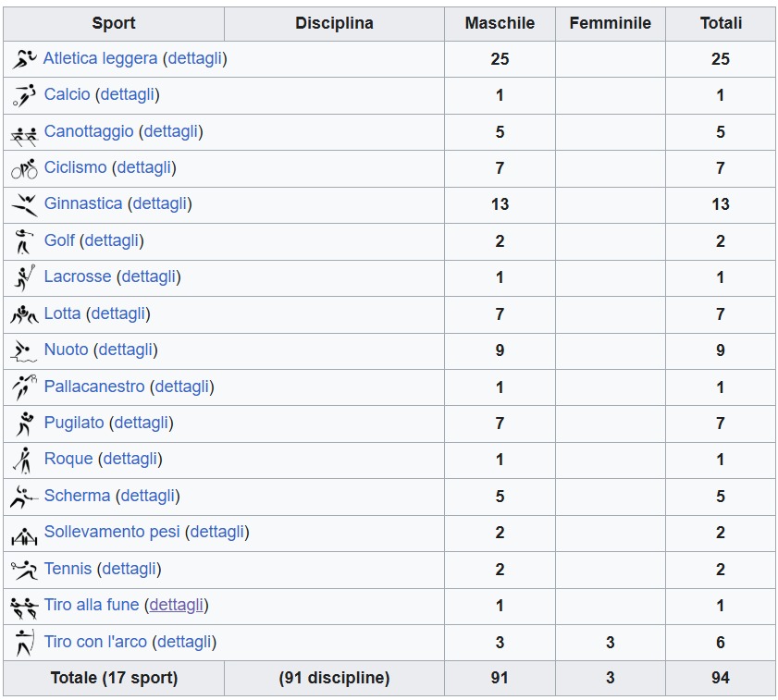Click the basketball (Pallacanestro) pictogram

coord(24,387)
